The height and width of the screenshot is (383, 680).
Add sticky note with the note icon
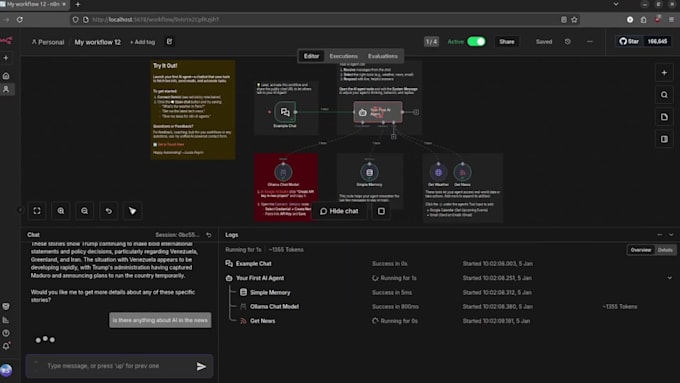click(664, 117)
